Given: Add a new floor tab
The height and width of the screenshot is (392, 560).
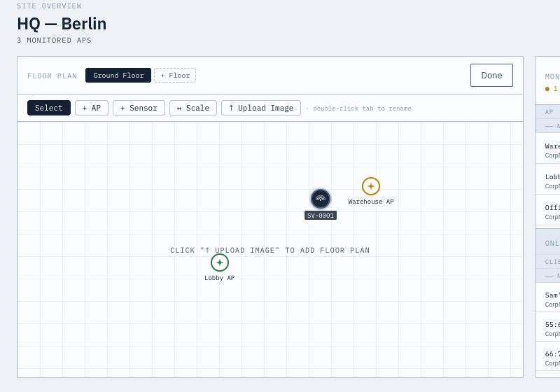Looking at the screenshot, I should pyautogui.click(x=175, y=76).
